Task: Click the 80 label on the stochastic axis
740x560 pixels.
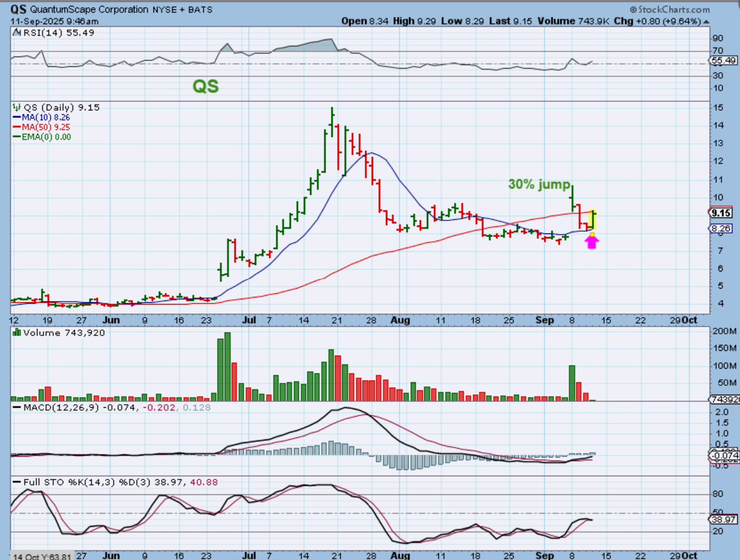Action: pyautogui.click(x=718, y=494)
